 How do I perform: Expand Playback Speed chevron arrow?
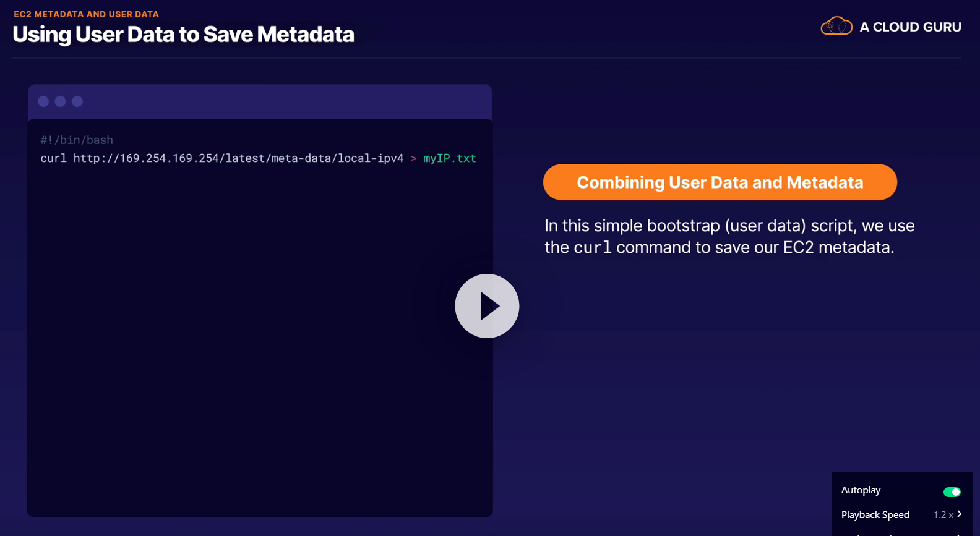click(960, 514)
